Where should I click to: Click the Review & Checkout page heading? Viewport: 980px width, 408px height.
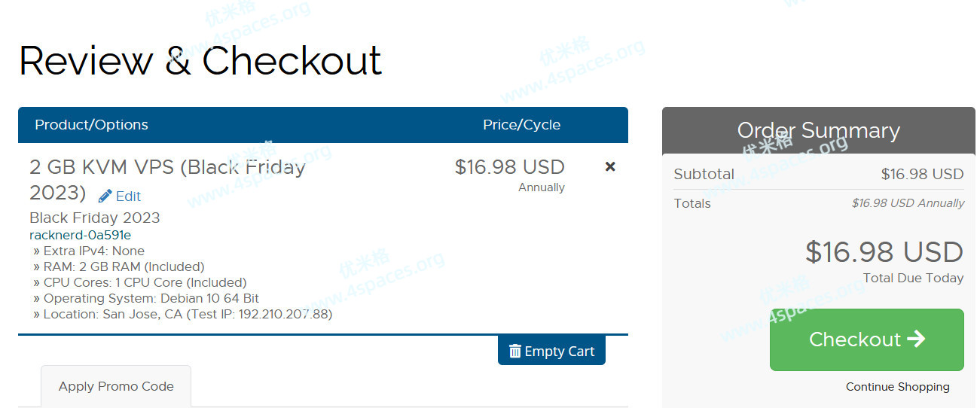point(200,61)
